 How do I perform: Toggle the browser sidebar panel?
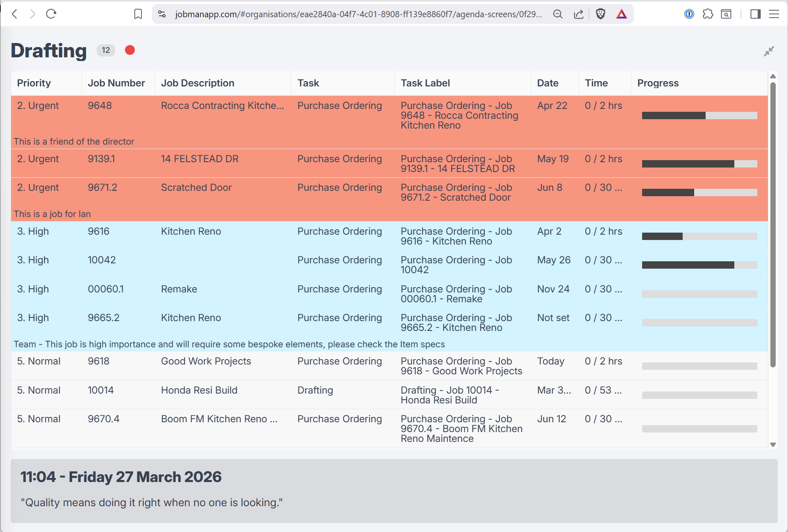click(x=755, y=14)
